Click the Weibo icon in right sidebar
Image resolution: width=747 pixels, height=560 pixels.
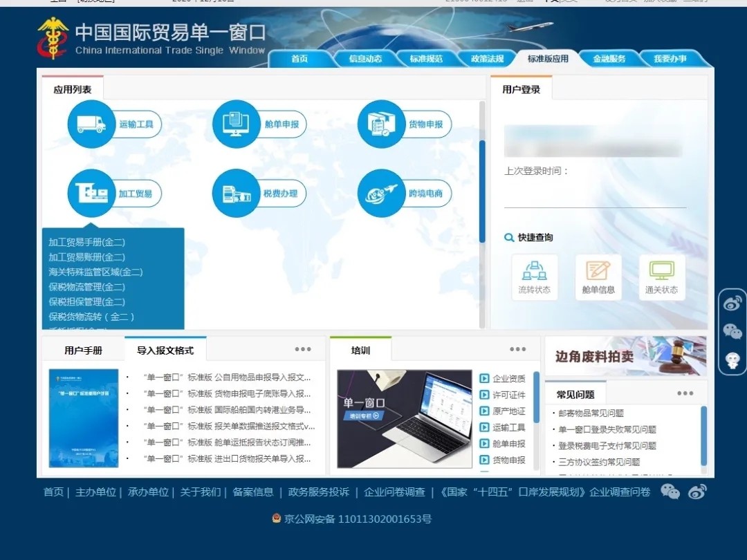tap(732, 303)
